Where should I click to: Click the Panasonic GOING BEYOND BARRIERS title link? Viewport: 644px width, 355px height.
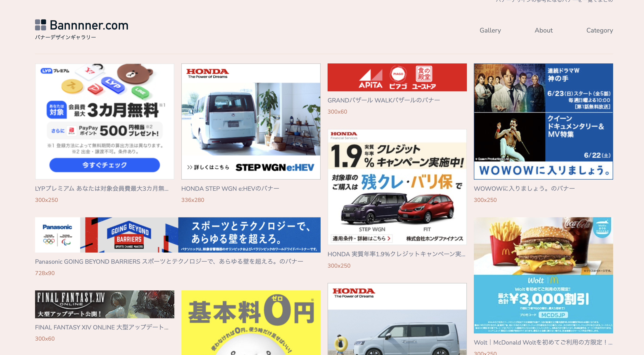(x=169, y=261)
